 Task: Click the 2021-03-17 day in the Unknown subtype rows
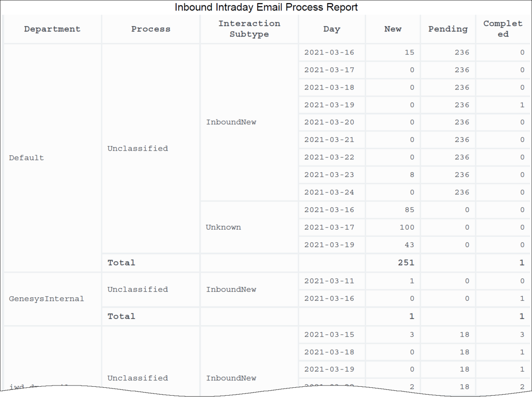coord(332,228)
